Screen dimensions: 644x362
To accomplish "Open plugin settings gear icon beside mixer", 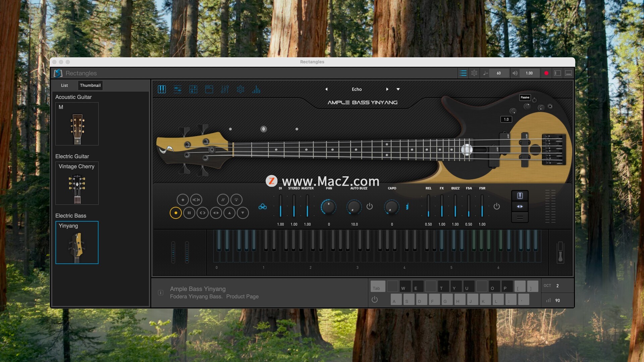I will click(x=240, y=89).
